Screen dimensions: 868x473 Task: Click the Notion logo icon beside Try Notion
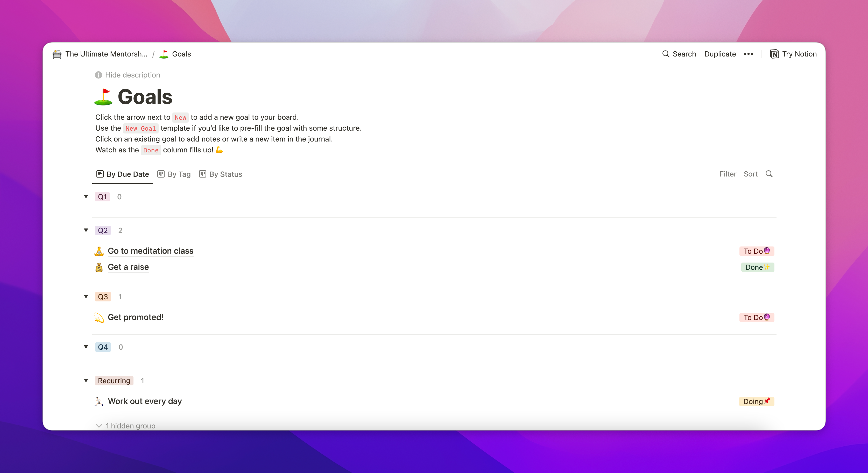(x=774, y=54)
